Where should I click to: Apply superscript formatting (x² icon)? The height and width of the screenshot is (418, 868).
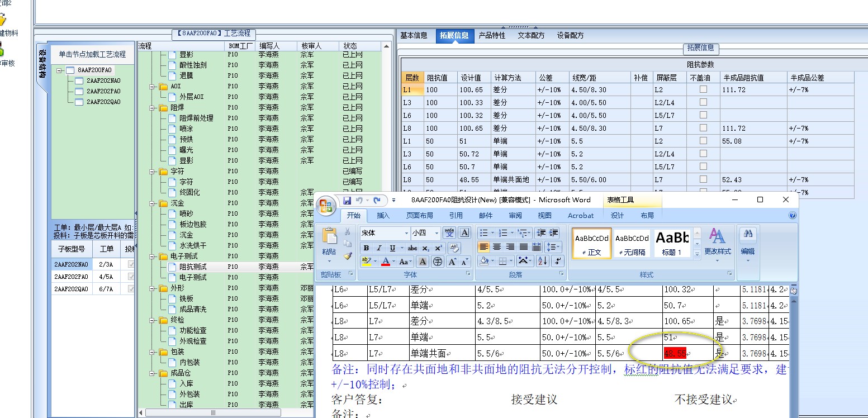[x=438, y=248]
